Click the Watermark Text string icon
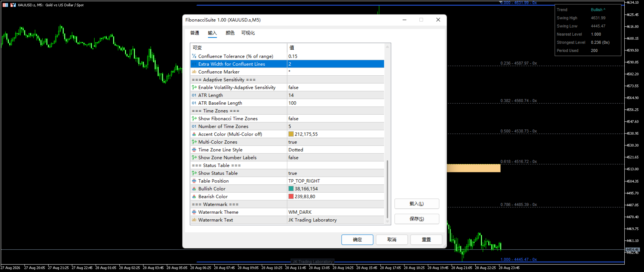 (x=194, y=220)
